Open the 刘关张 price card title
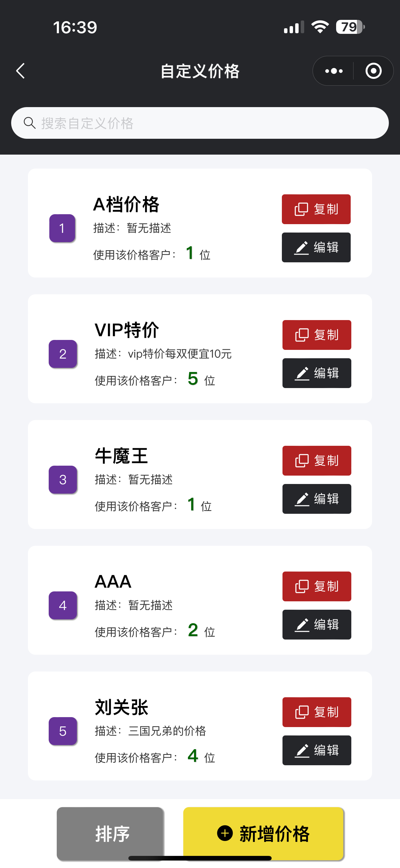This screenshot has width=400, height=868. click(122, 707)
